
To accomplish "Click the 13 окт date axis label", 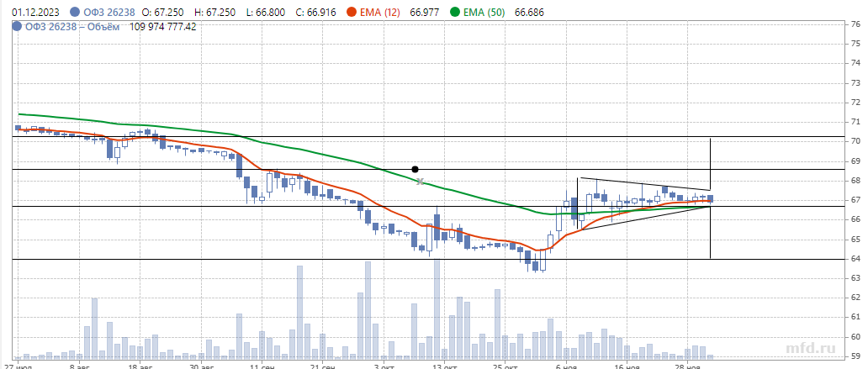I will (444, 366).
